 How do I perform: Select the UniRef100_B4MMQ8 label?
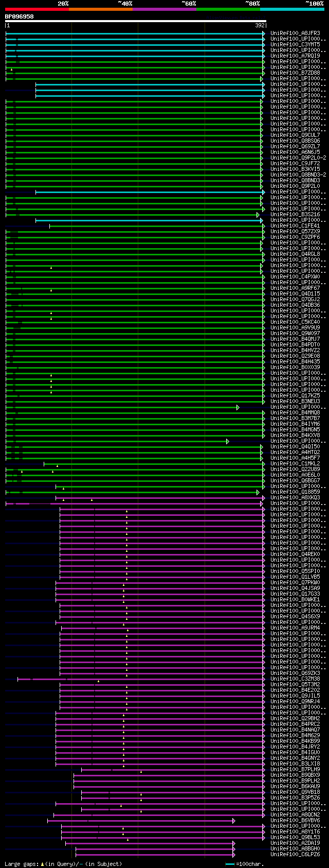[295, 413]
